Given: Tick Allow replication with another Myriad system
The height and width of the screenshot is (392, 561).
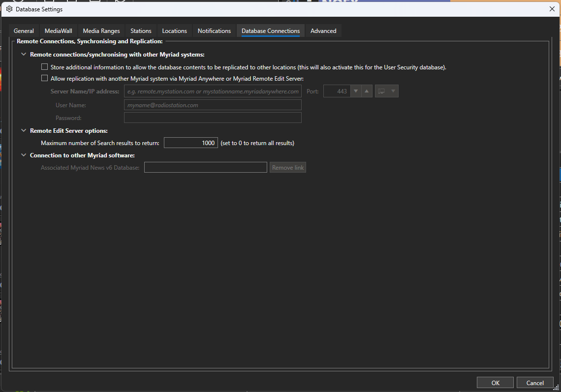Looking at the screenshot, I should (x=44, y=78).
